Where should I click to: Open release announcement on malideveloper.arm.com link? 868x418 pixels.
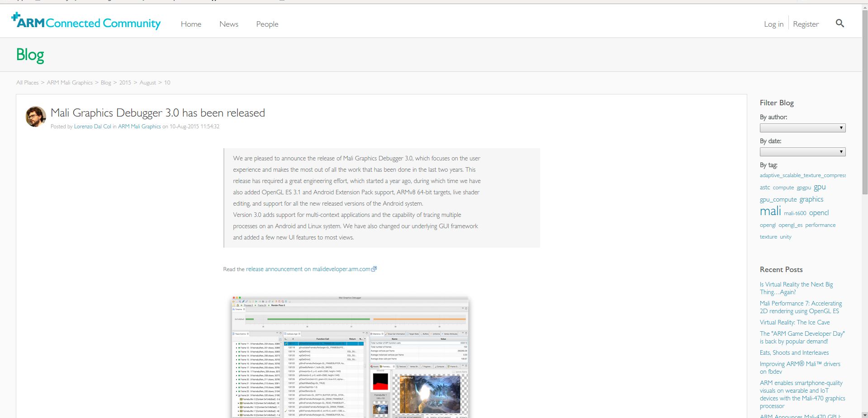[x=308, y=269]
